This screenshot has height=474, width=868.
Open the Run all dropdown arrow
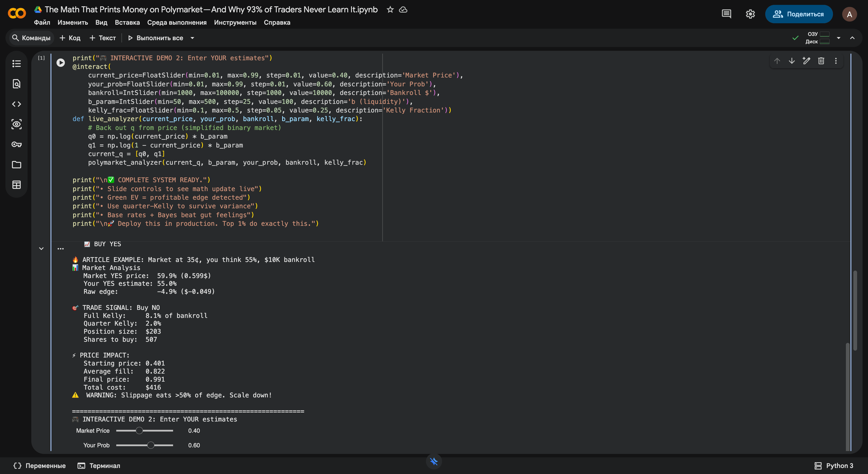(x=192, y=38)
